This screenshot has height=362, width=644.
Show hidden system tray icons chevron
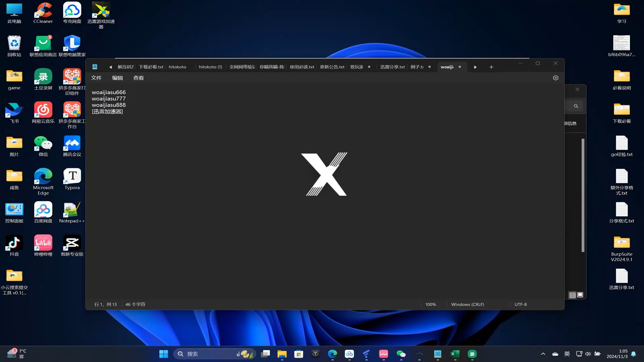pos(543,354)
